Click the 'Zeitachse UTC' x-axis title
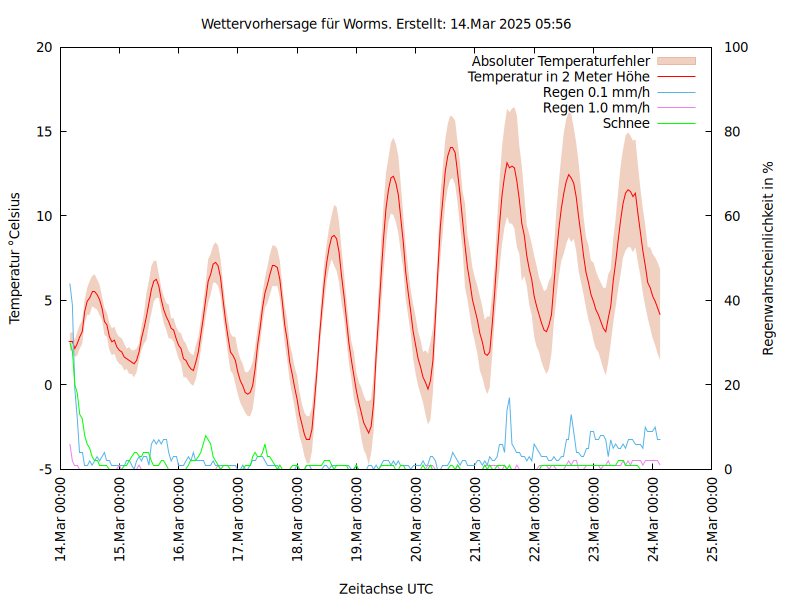 click(386, 588)
